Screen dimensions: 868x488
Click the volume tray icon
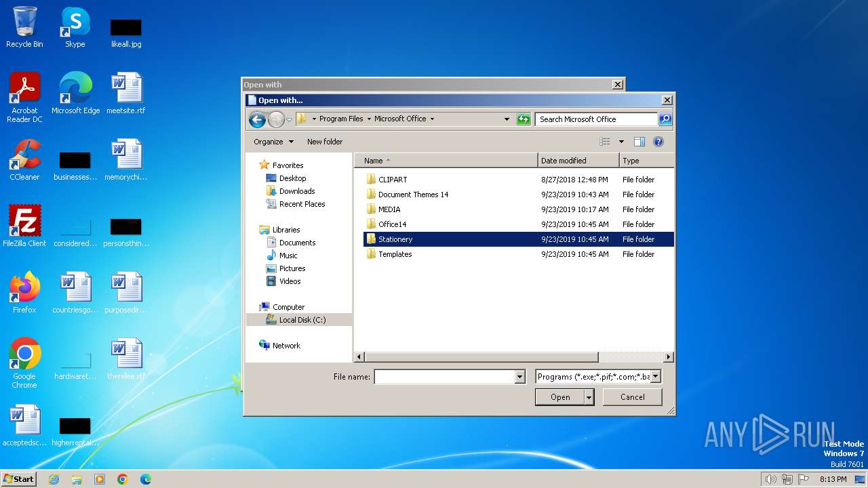coord(770,479)
